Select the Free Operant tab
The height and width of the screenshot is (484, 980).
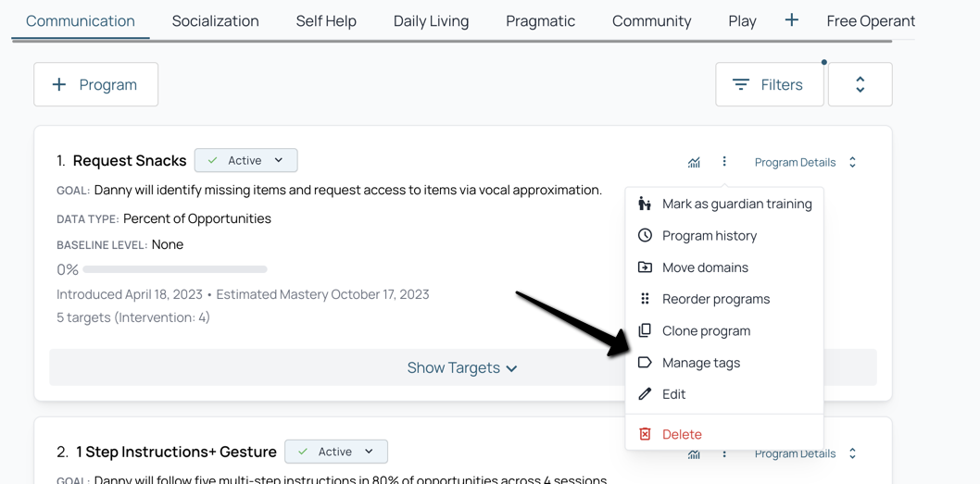point(871,20)
